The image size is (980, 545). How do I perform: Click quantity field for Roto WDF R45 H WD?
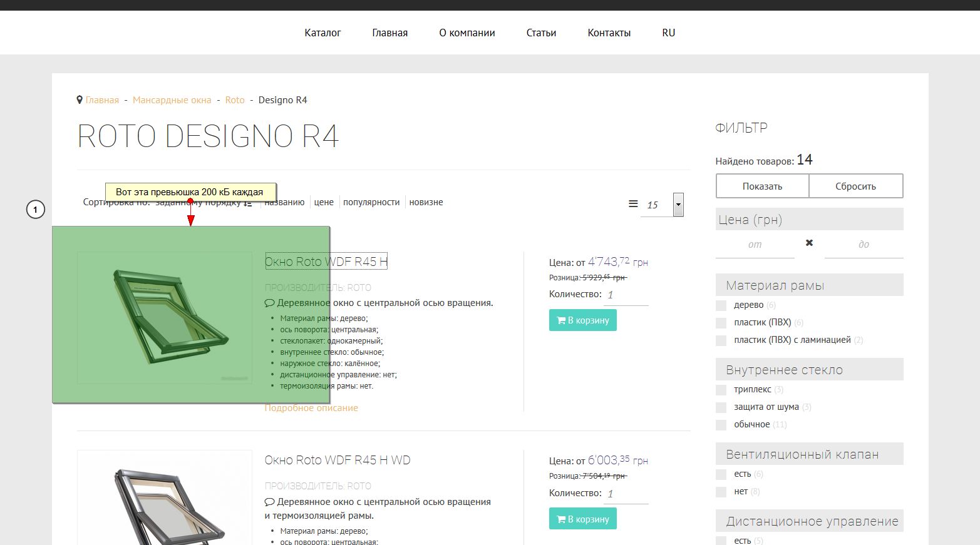pos(626,494)
